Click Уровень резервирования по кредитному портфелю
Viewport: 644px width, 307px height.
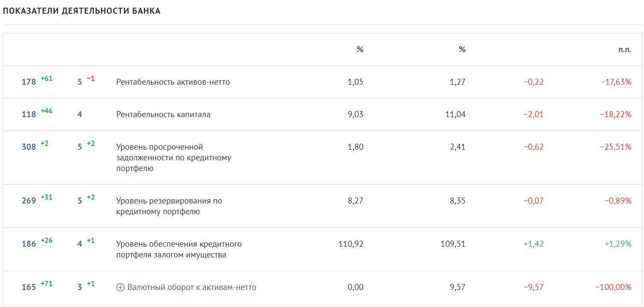pyautogui.click(x=169, y=206)
